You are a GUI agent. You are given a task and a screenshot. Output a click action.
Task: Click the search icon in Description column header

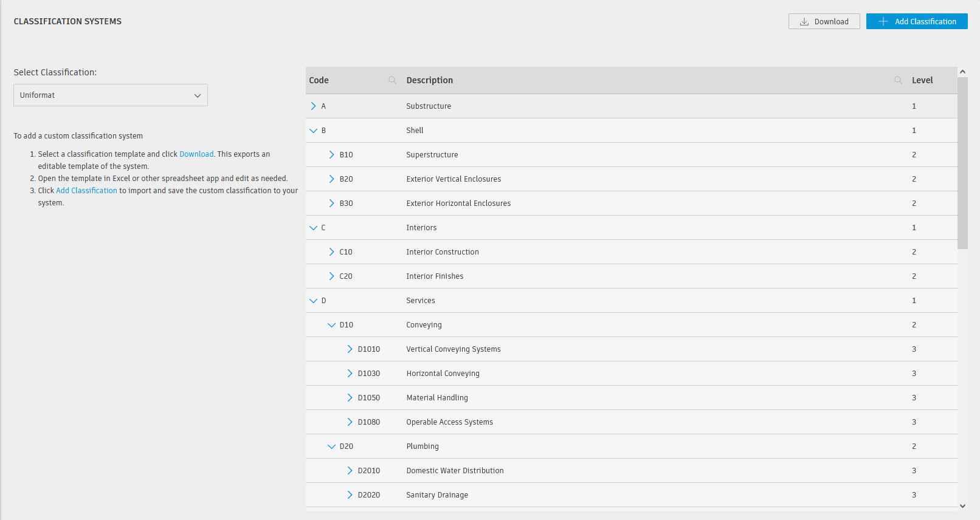[898, 80]
